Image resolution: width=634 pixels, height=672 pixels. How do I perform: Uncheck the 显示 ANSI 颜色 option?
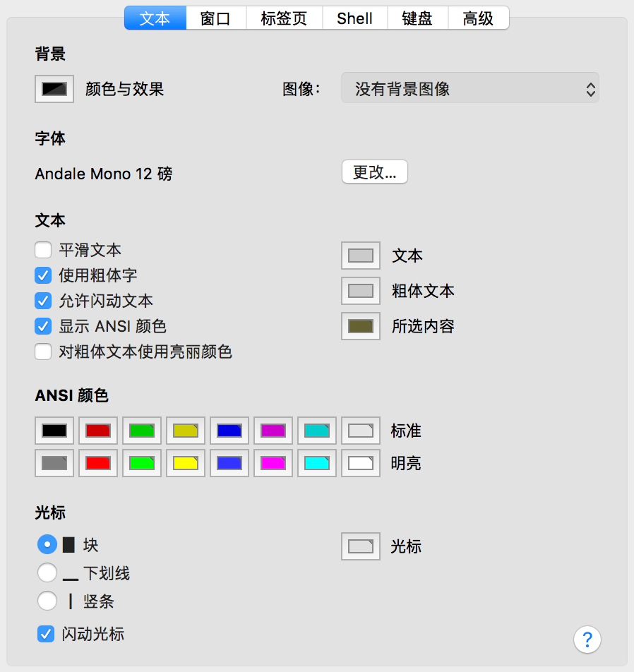pyautogui.click(x=43, y=325)
